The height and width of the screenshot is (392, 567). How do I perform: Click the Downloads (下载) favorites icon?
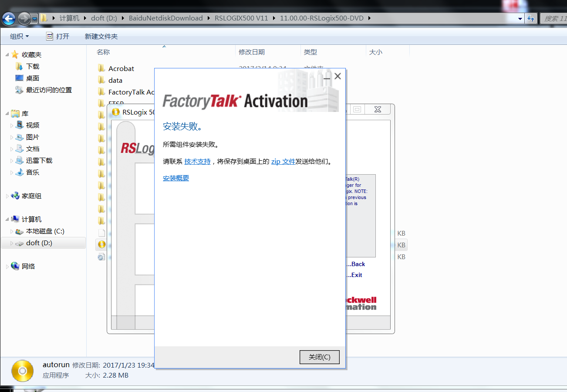(19, 66)
